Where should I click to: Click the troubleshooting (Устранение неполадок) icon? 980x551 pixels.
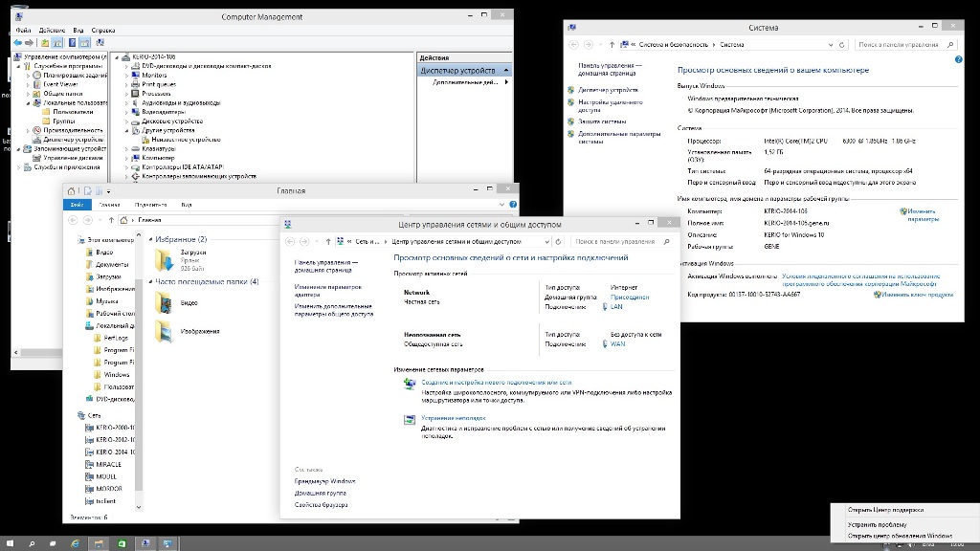(x=409, y=419)
